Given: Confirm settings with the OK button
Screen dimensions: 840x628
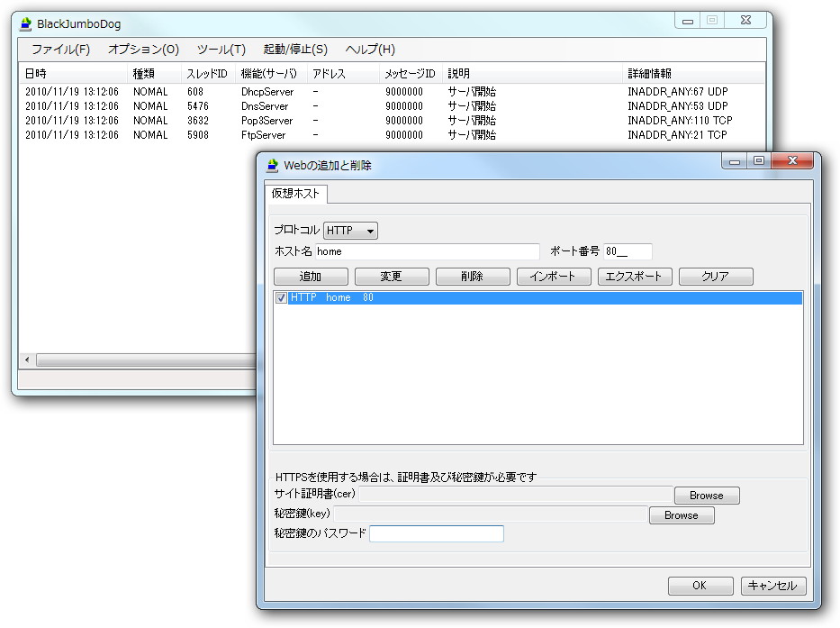Looking at the screenshot, I should point(700,586).
